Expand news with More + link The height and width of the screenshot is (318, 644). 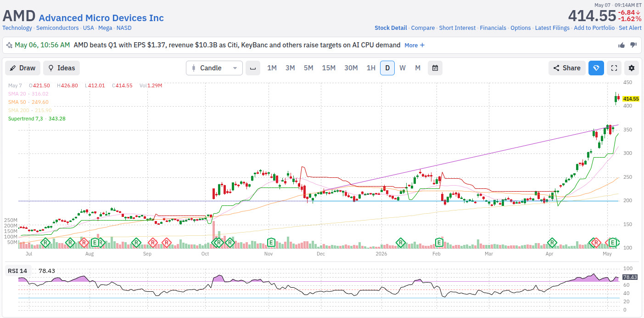[414, 45]
